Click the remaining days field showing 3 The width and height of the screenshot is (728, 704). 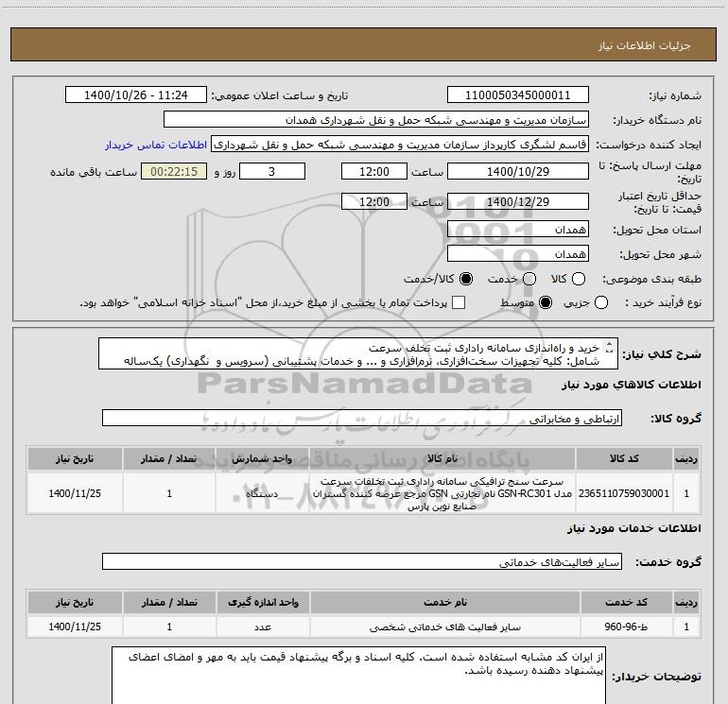click(272, 171)
